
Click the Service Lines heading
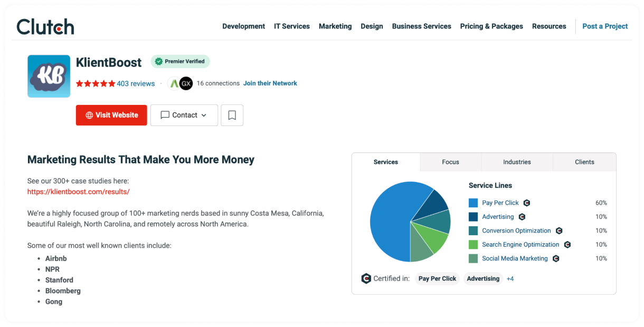tap(490, 186)
